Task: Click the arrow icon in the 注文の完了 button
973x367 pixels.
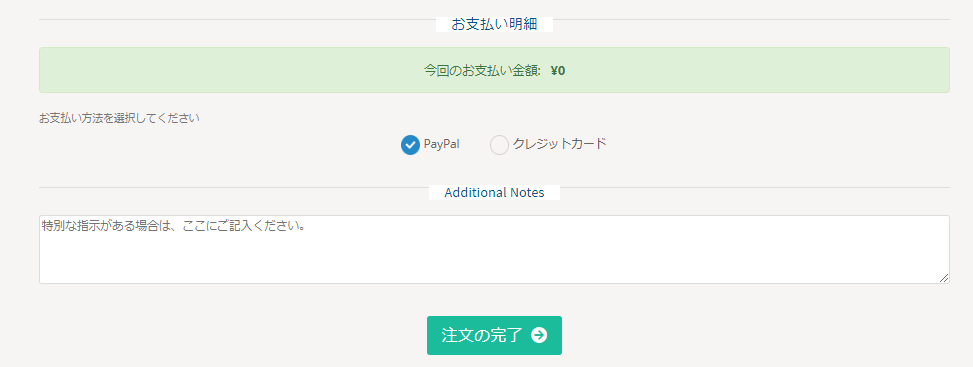Action: [539, 335]
